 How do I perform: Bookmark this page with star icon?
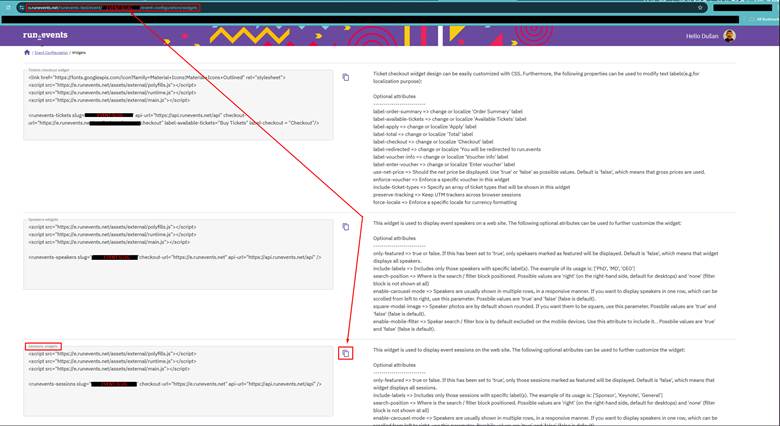[700, 7]
